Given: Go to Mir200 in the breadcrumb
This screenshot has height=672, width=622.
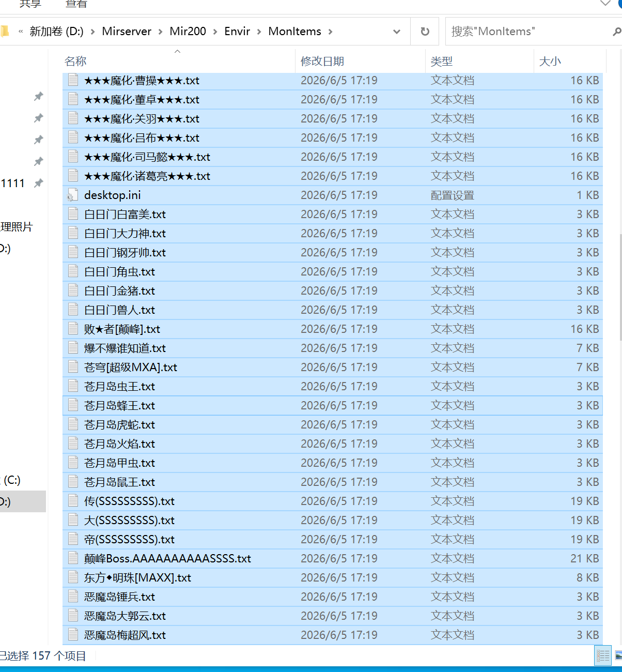Looking at the screenshot, I should [188, 32].
